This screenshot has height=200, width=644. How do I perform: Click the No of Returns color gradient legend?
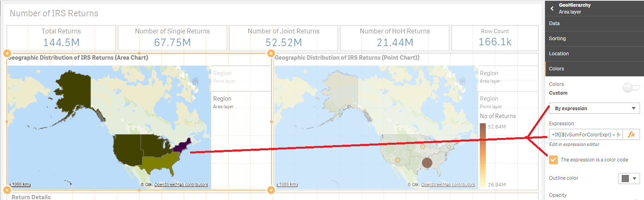click(483, 155)
